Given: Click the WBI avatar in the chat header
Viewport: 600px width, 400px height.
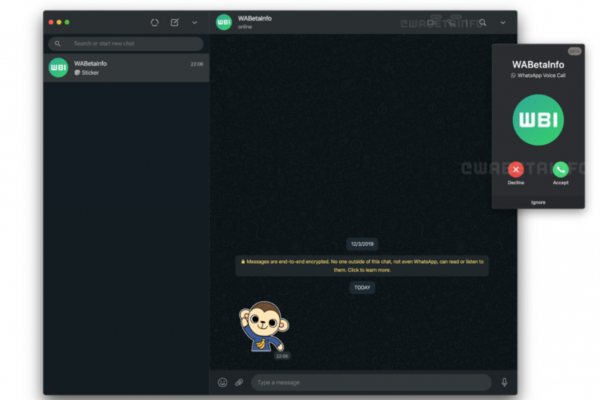Looking at the screenshot, I should (224, 22).
